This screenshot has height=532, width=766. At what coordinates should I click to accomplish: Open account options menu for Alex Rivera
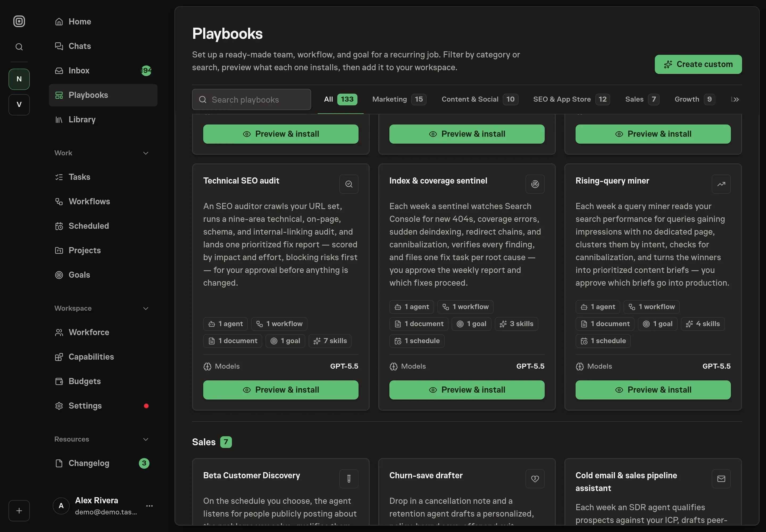coord(149,506)
